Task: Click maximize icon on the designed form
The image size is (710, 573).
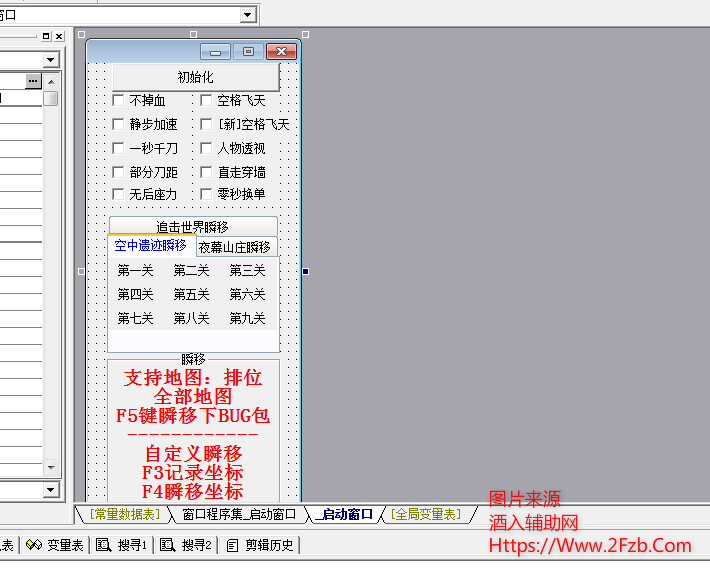Action: (x=248, y=51)
